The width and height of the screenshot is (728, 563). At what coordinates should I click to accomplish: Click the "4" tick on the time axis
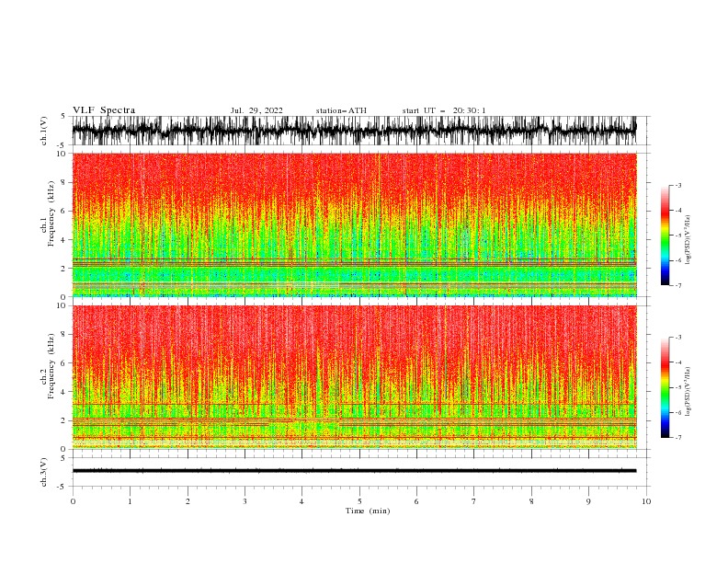[x=301, y=501]
